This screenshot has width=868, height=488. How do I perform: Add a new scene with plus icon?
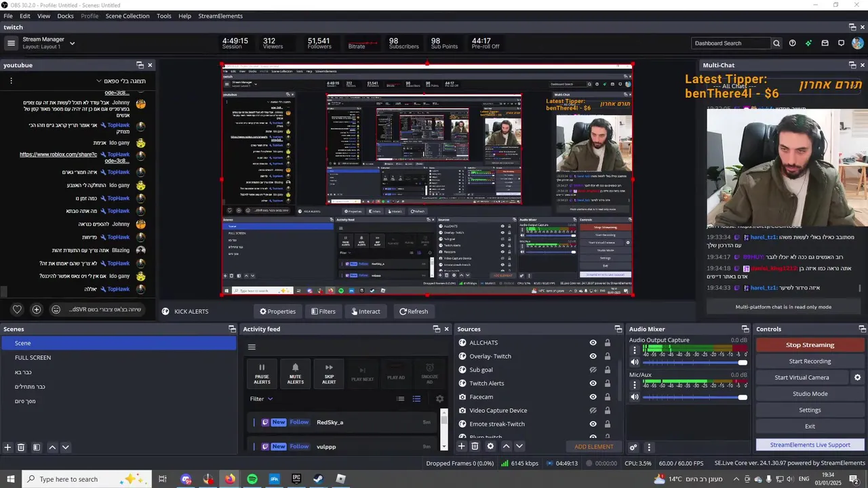click(x=7, y=447)
